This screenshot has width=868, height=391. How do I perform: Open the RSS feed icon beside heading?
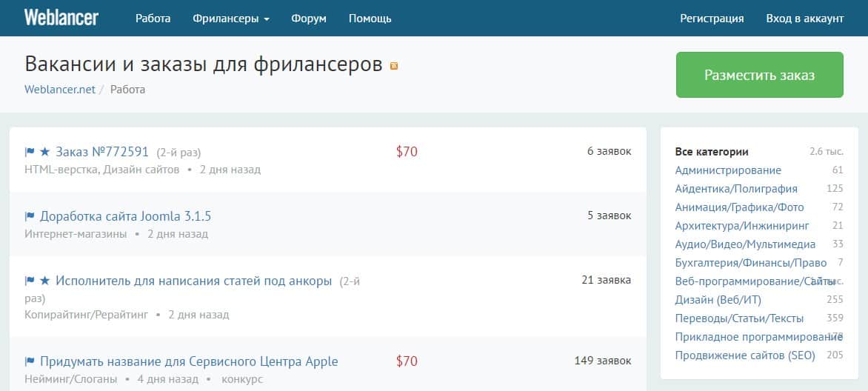394,67
